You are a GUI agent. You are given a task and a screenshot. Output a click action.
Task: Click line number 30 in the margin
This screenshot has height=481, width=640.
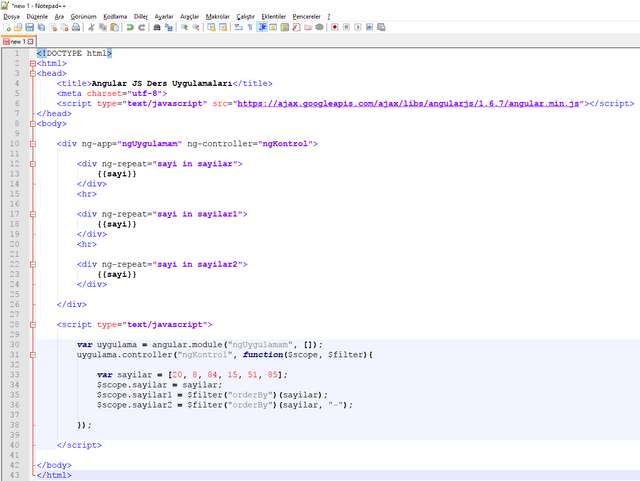click(x=15, y=345)
